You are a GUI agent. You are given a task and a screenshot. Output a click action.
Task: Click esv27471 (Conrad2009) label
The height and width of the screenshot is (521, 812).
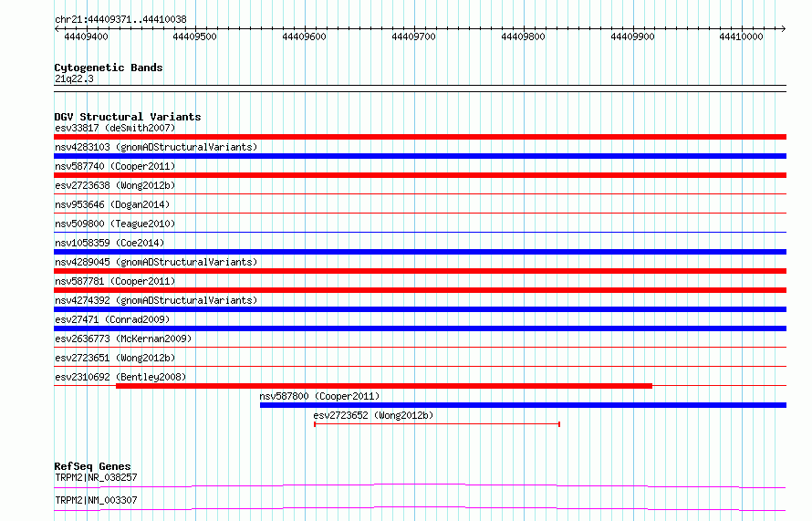(x=112, y=319)
